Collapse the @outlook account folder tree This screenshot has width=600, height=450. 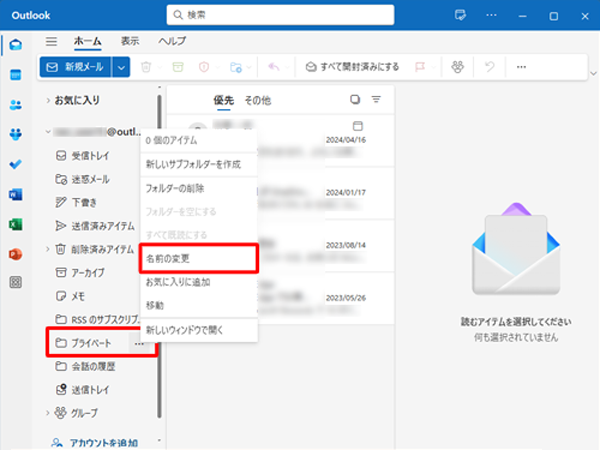pyautogui.click(x=48, y=132)
